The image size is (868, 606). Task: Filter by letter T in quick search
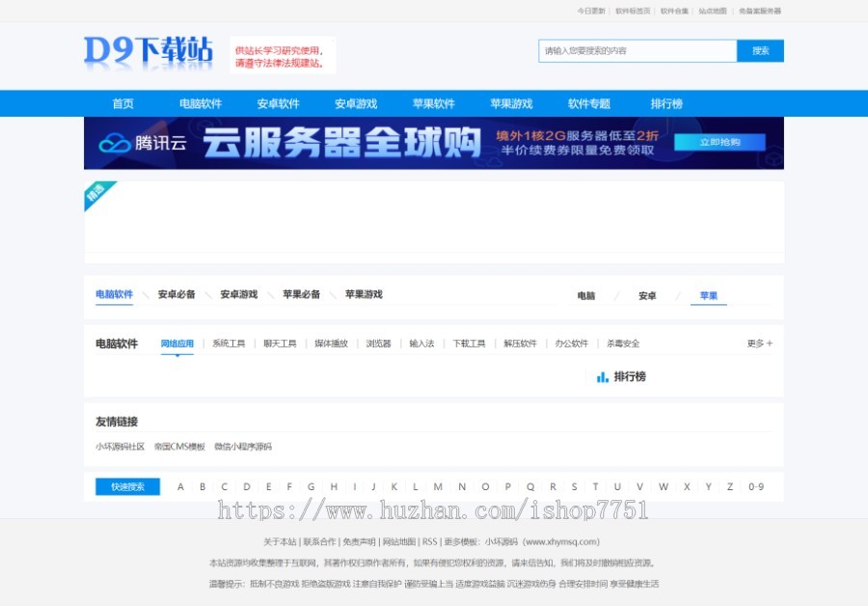[x=596, y=487]
